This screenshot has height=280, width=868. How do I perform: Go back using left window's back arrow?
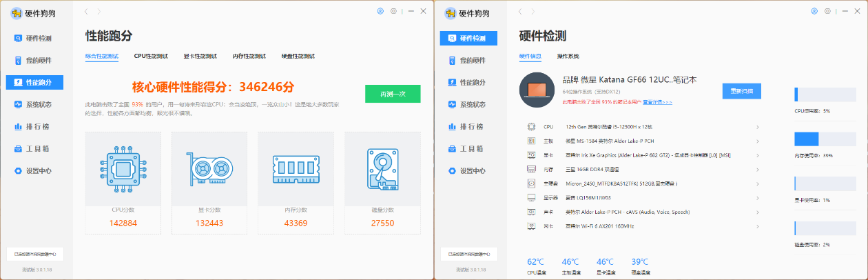[x=85, y=12]
